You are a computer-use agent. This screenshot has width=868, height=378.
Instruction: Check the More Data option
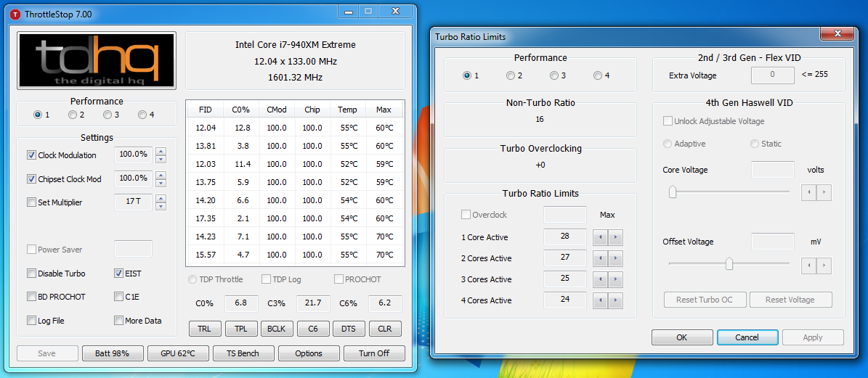[x=118, y=321]
